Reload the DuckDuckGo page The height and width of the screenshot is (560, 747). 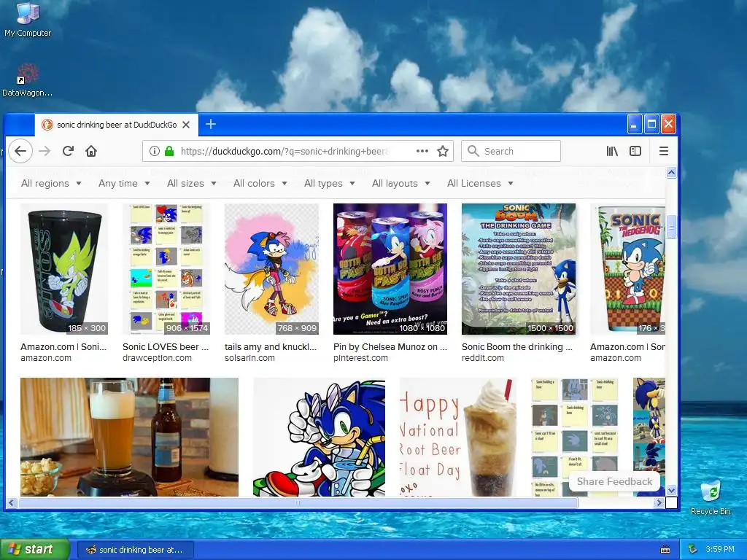click(x=68, y=151)
